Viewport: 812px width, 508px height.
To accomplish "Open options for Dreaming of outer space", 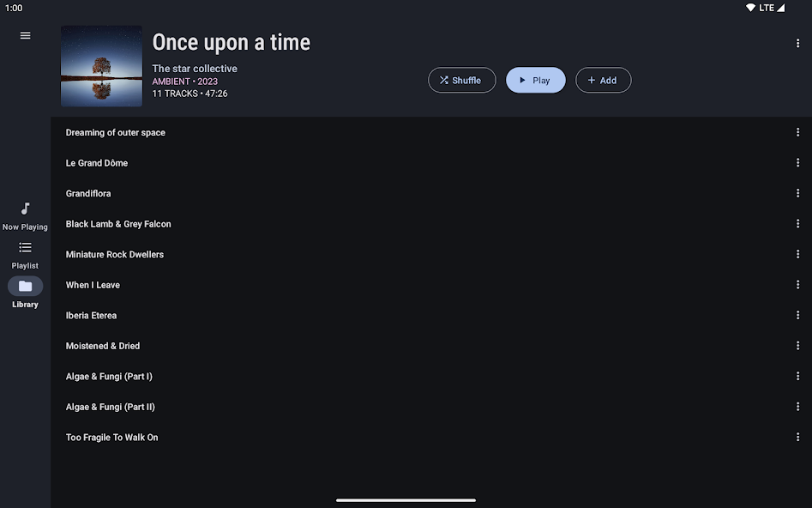I will 797,132.
